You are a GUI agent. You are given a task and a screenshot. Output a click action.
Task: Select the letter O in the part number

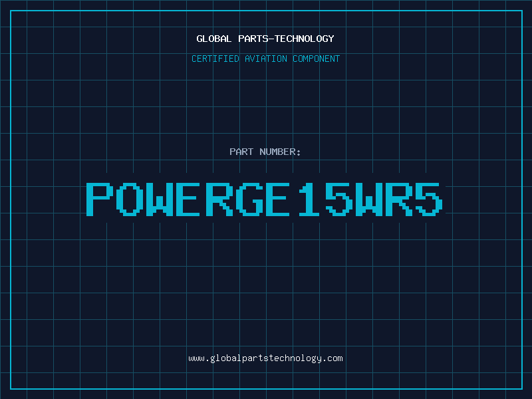(130, 199)
